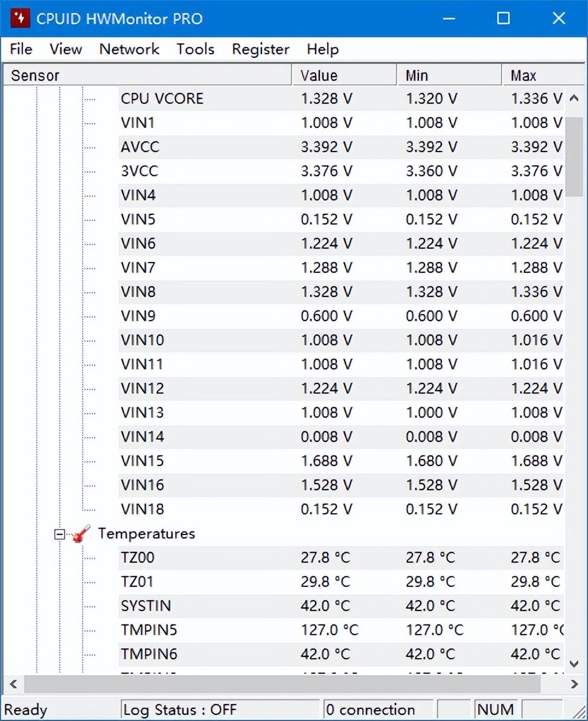The width and height of the screenshot is (588, 721).
Task: Click the Log Status indicator in status bar
Action: 219,710
